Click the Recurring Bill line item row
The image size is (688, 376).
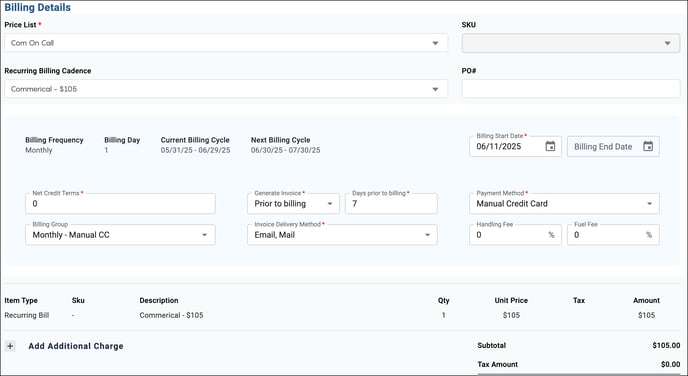(x=342, y=315)
